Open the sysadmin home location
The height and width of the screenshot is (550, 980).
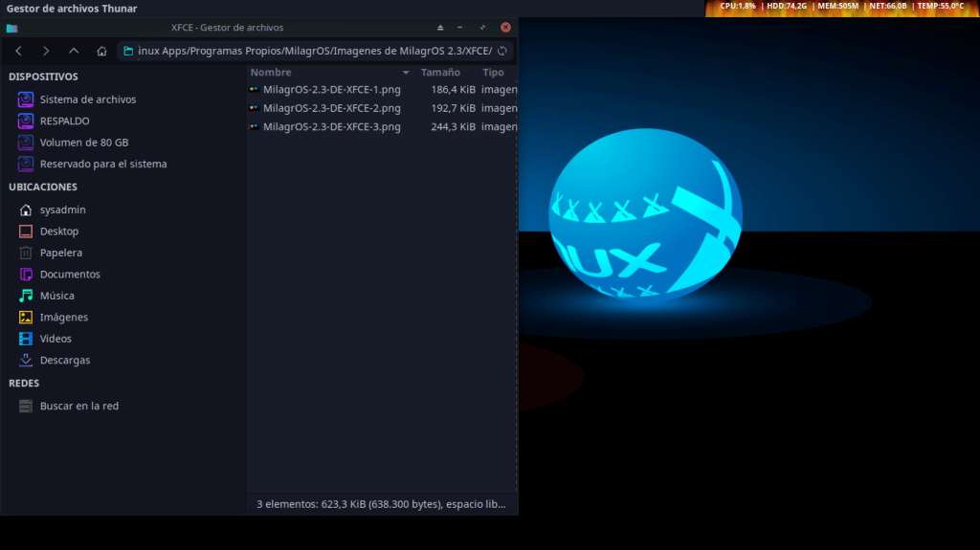tap(62, 209)
